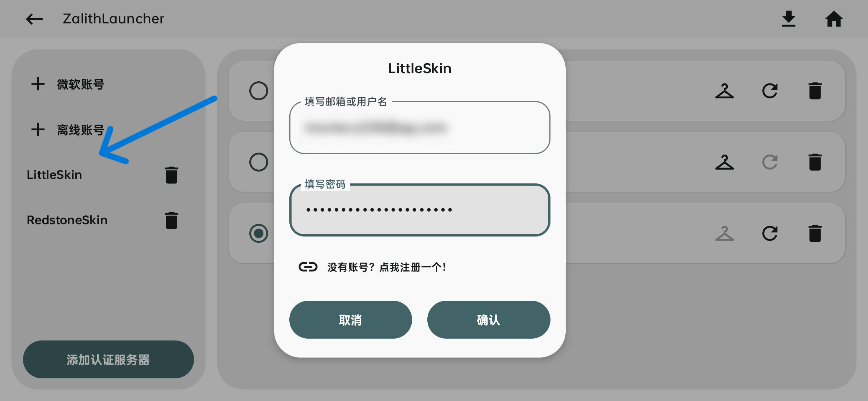Click the 确认 confirm button
The height and width of the screenshot is (401, 868).
pos(489,319)
